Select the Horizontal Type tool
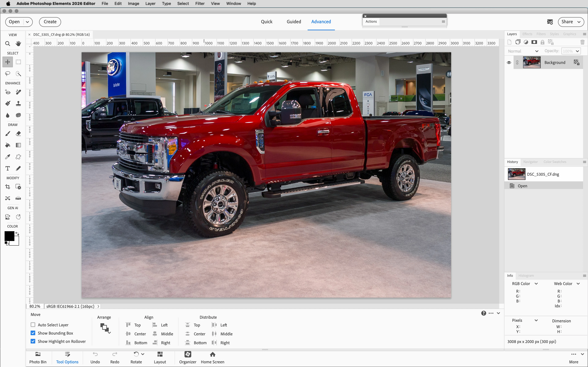Viewport: 588px width, 367px height. [8, 169]
